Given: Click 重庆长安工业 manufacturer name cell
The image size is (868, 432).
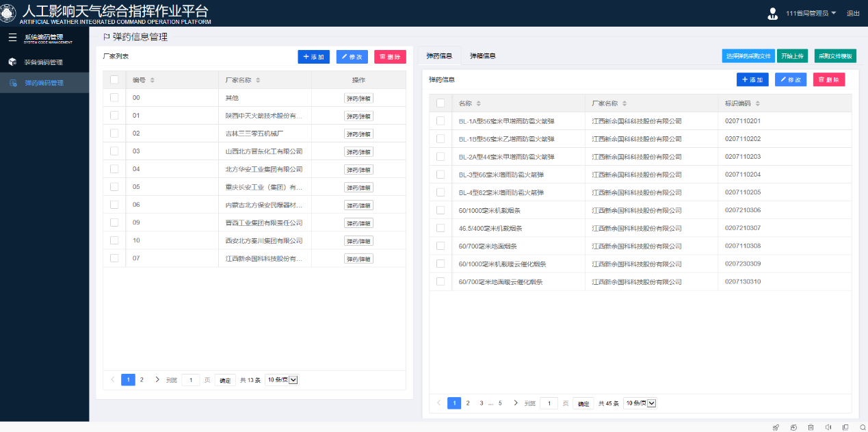Looking at the screenshot, I should (x=264, y=187).
